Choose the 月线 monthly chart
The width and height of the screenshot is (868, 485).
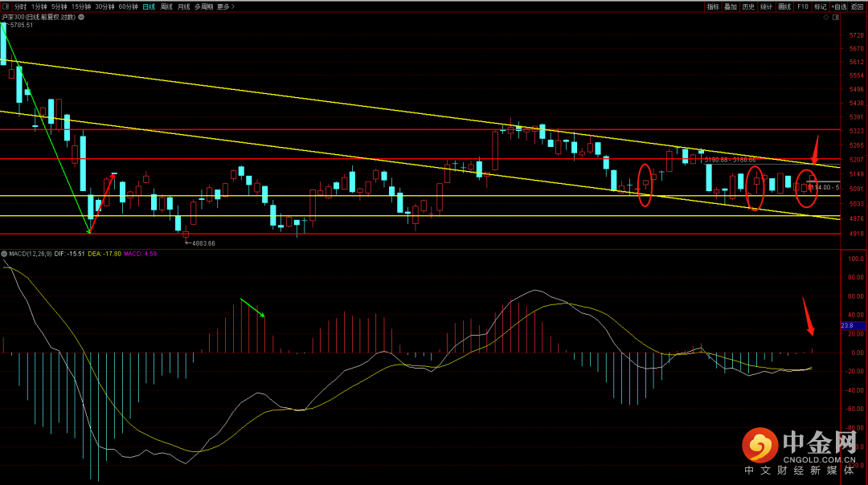pyautogui.click(x=184, y=6)
